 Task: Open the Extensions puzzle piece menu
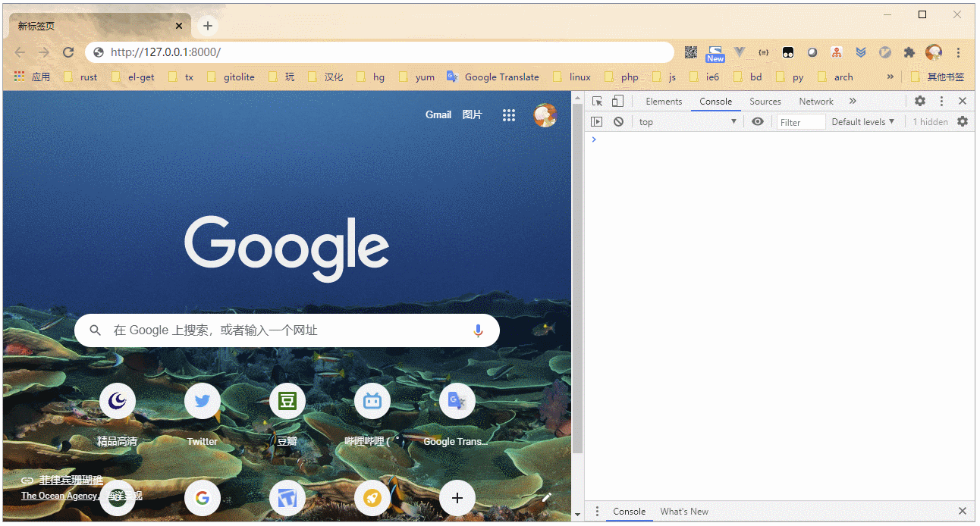point(909,52)
